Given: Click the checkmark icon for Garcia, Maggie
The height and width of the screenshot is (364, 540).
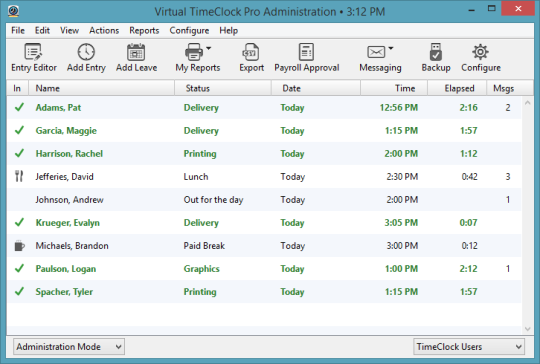Looking at the screenshot, I should 20,130.
